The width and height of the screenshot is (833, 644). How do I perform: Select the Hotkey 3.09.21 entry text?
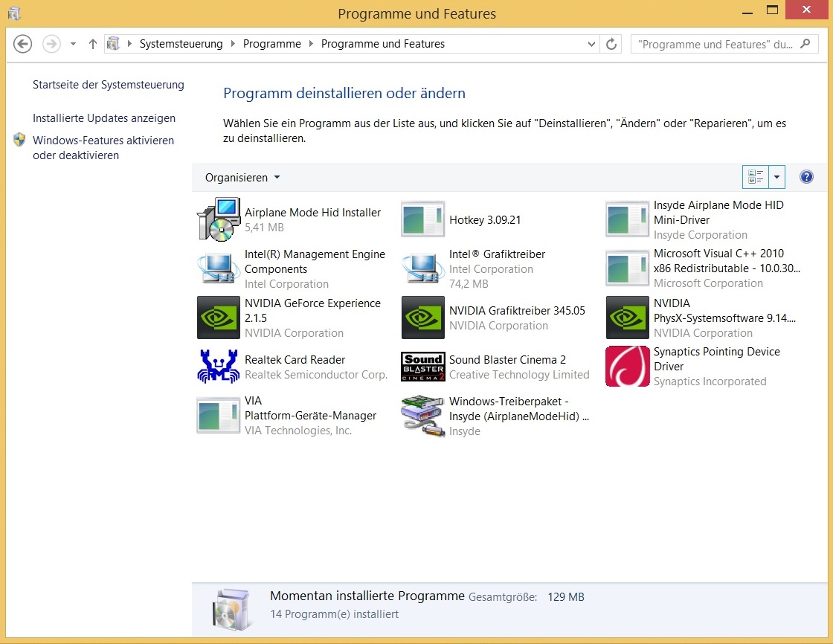tap(485, 220)
